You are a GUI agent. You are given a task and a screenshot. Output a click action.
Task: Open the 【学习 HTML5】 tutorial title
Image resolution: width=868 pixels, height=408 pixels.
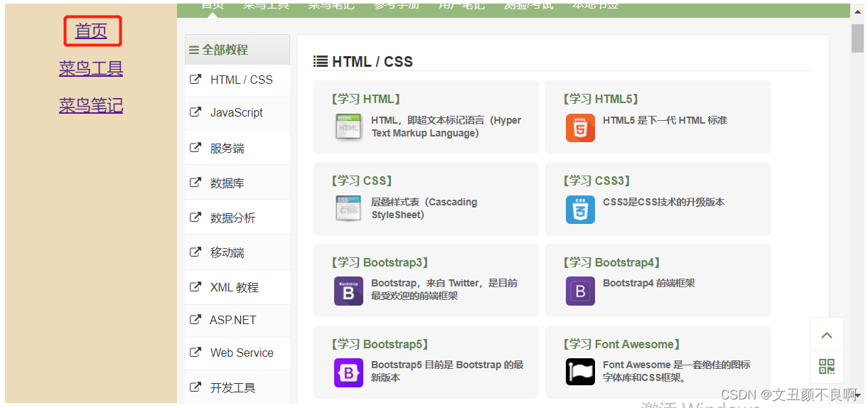pos(600,99)
